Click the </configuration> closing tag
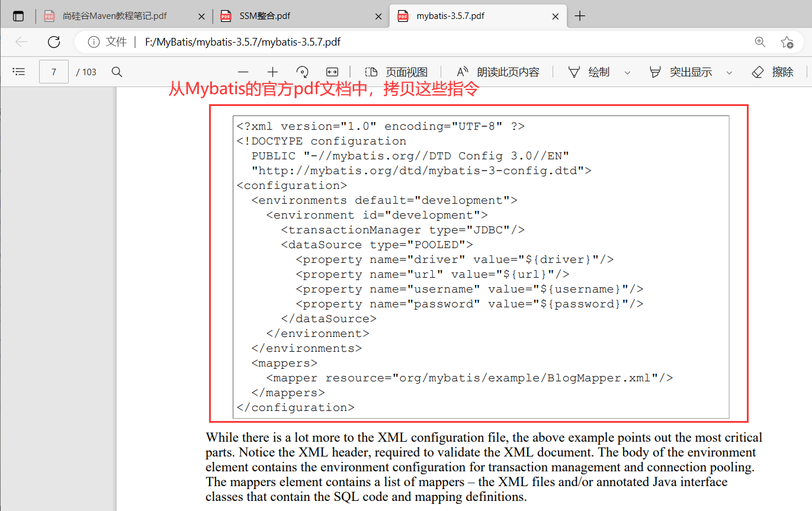 pos(296,407)
